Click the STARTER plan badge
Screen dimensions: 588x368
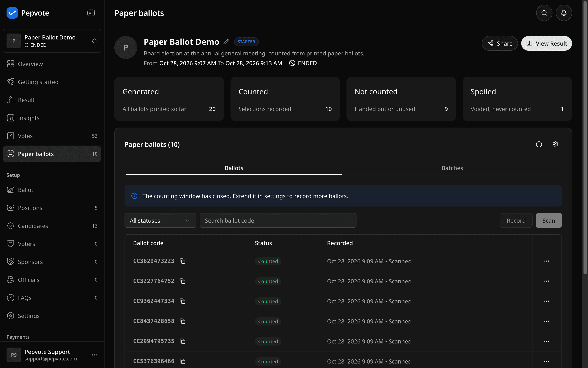pyautogui.click(x=246, y=42)
